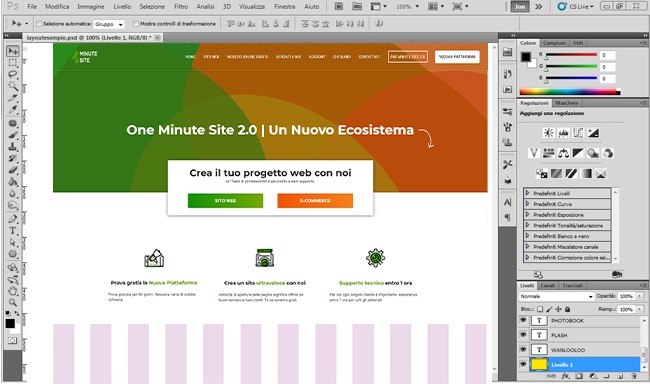The image size is (650, 384).
Task: Pick the Path Selection arrow tool
Action: click(x=13, y=242)
